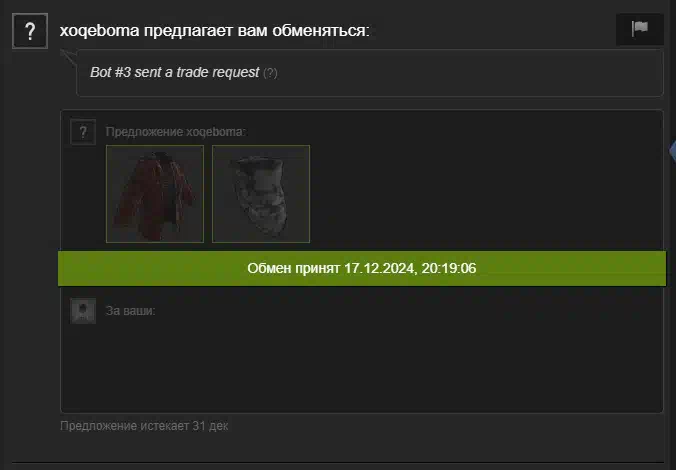Click the timestamp 17.12.2024, 20:19:06

(x=410, y=268)
